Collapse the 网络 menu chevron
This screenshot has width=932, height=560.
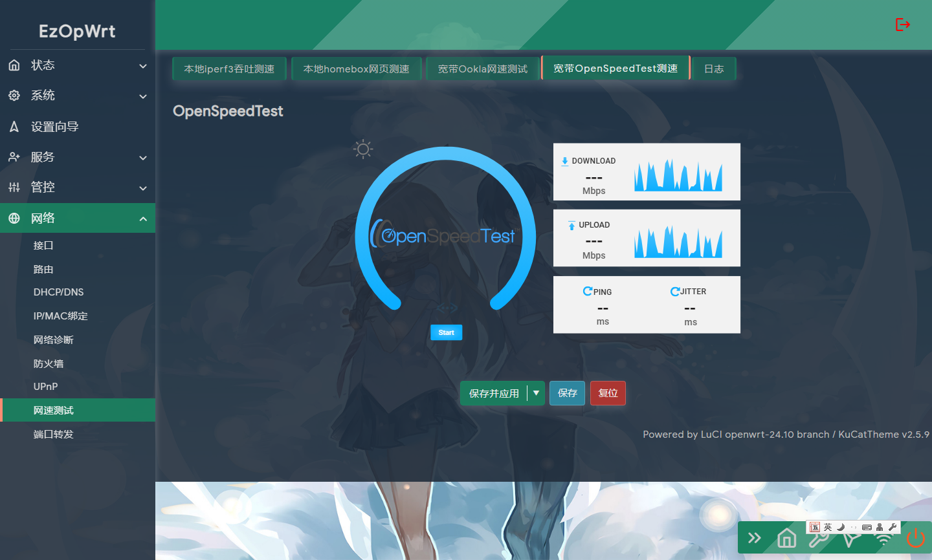143,219
